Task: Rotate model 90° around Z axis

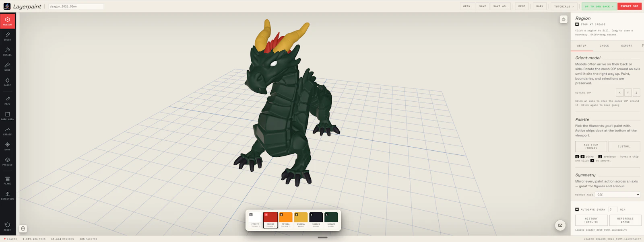Action: (x=636, y=92)
